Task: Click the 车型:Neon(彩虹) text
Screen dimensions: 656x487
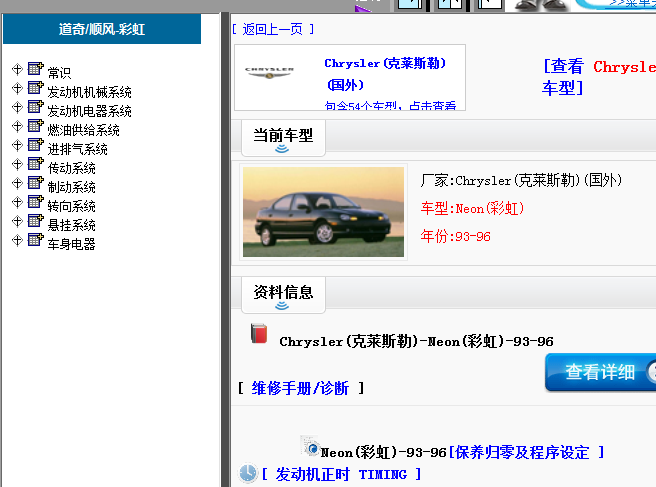Action: 472,208
